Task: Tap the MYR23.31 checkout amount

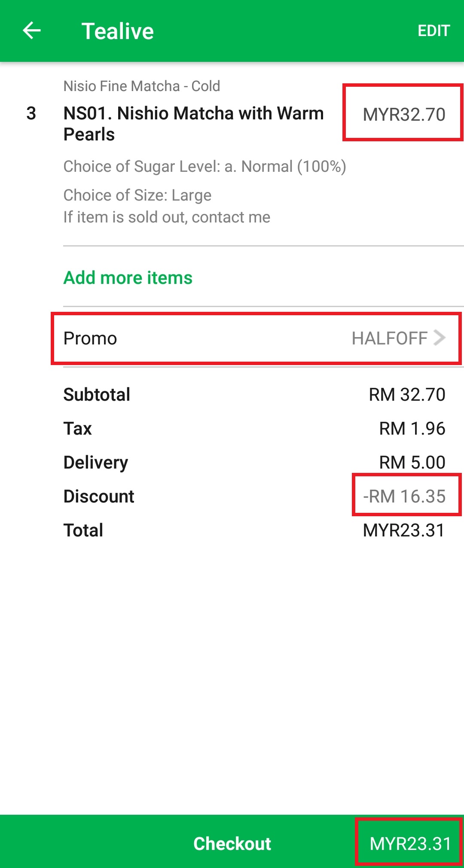Action: (x=410, y=844)
